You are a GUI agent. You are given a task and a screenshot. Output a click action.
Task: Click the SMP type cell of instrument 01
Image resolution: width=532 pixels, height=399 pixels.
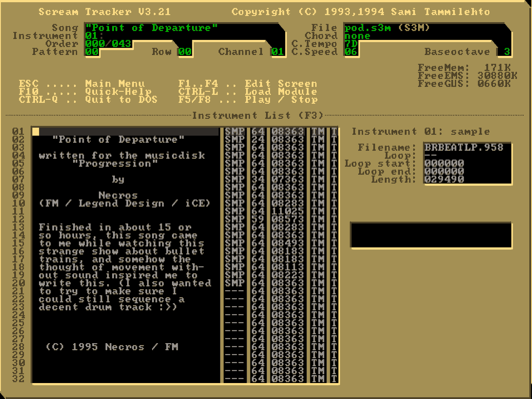(x=235, y=132)
